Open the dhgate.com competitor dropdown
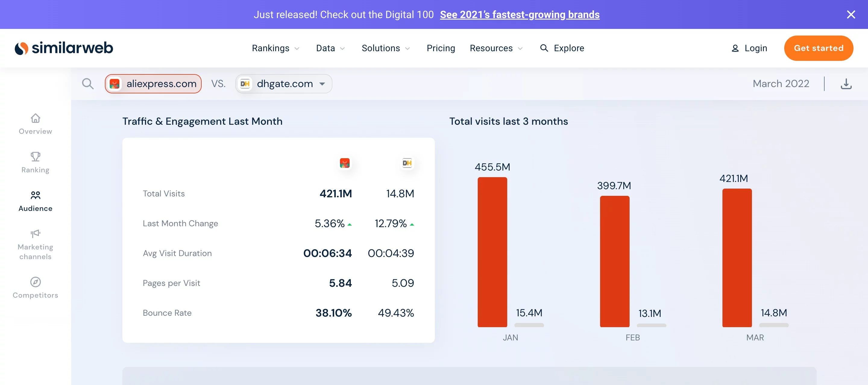The image size is (868, 385). click(284, 83)
